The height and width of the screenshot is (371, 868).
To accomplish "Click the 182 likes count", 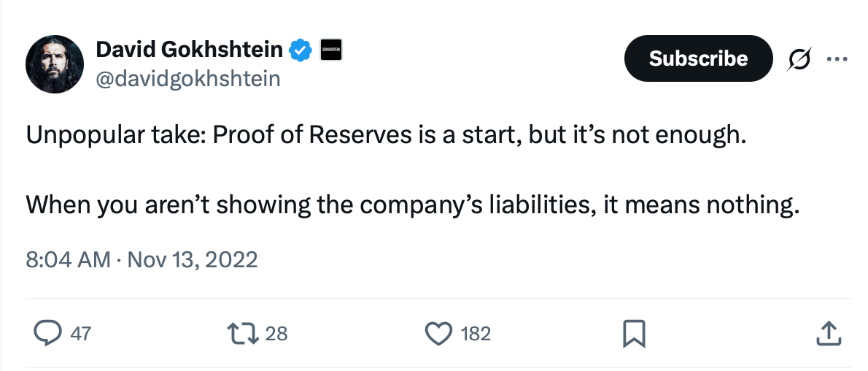I will tap(476, 334).
